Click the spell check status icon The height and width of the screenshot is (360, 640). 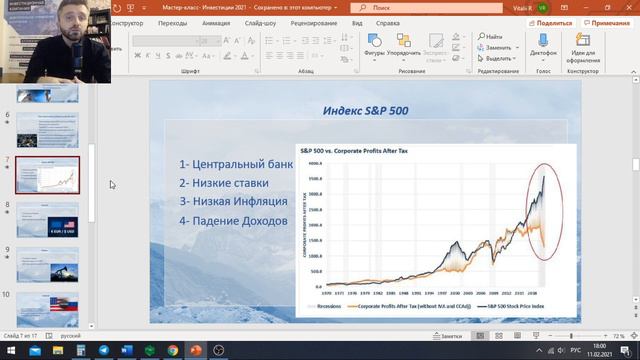point(49,336)
